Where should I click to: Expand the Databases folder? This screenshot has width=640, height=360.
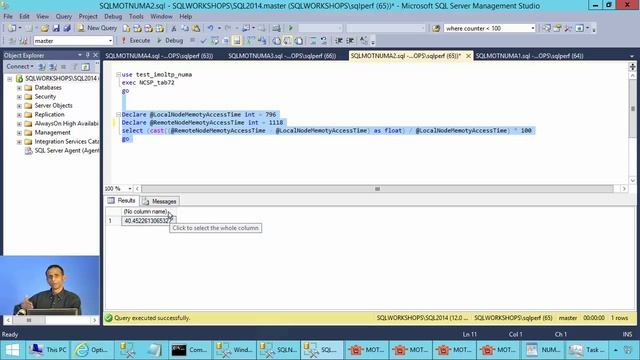(x=19, y=87)
